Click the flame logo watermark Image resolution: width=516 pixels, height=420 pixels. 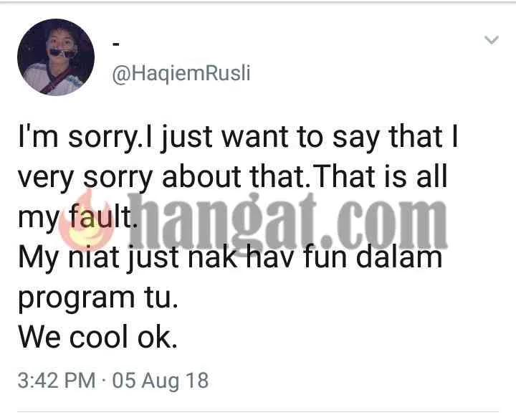pos(87,221)
